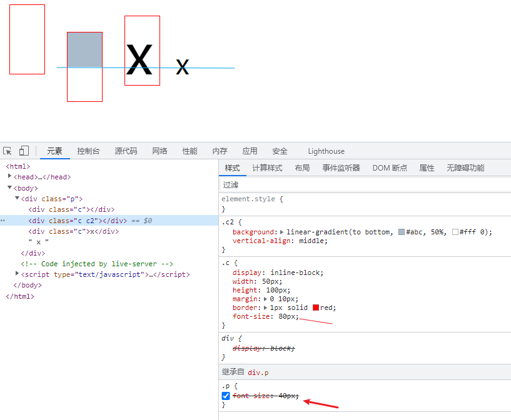Open the #fff gradient color swatch
The height and width of the screenshot is (420, 511).
455,232
